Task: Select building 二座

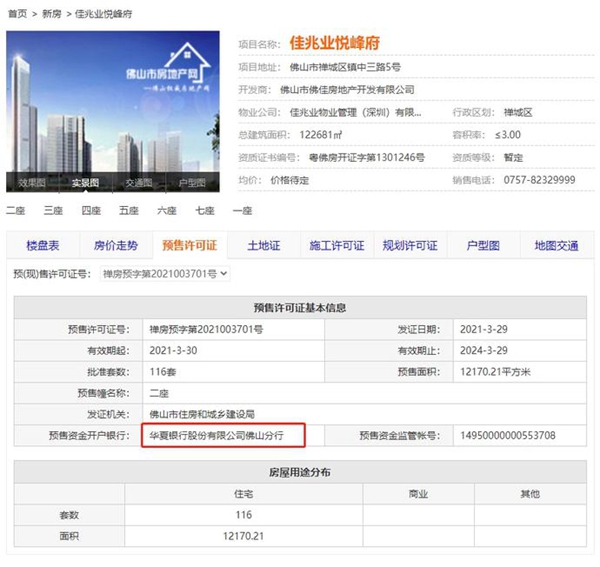Action: click(15, 210)
